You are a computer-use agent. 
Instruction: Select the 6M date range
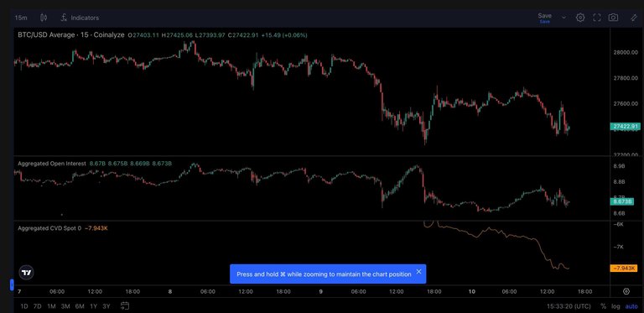click(80, 306)
